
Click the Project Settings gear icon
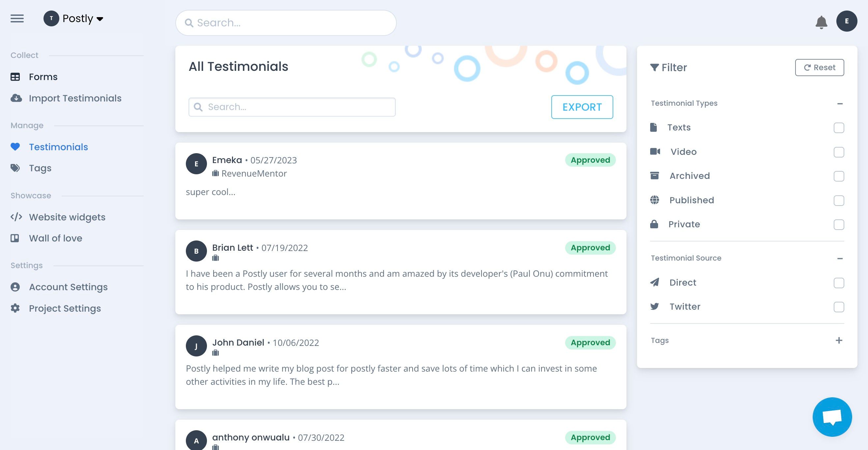15,308
